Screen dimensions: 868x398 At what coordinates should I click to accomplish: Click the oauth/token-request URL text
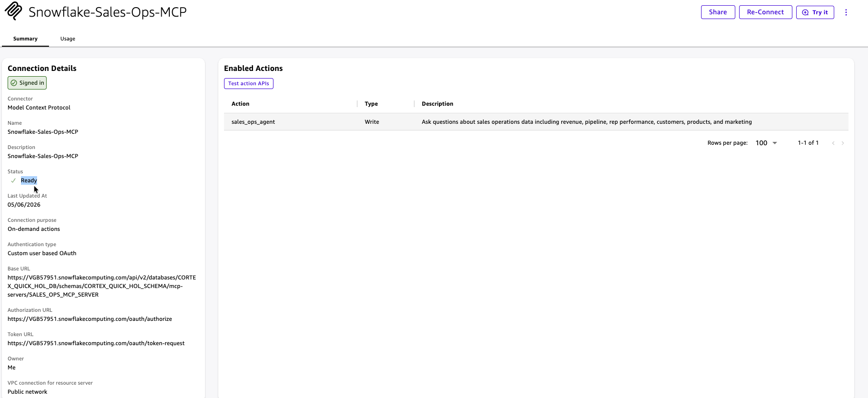pyautogui.click(x=96, y=343)
